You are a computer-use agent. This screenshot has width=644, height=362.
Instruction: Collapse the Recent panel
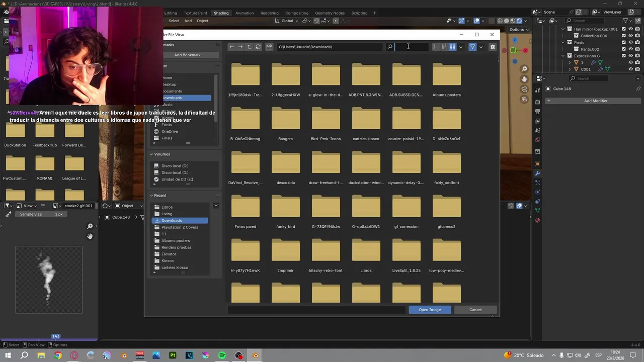click(x=151, y=196)
